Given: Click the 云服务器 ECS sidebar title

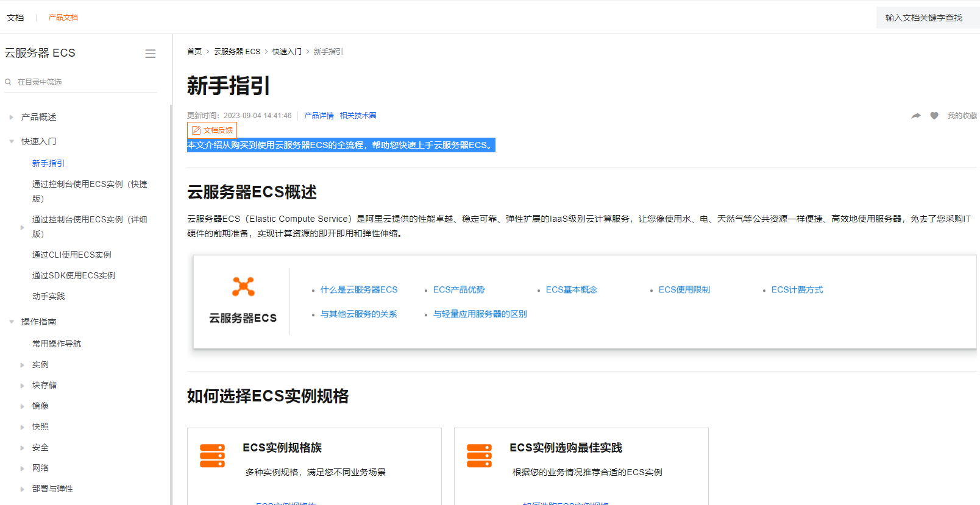Looking at the screenshot, I should click(x=40, y=53).
